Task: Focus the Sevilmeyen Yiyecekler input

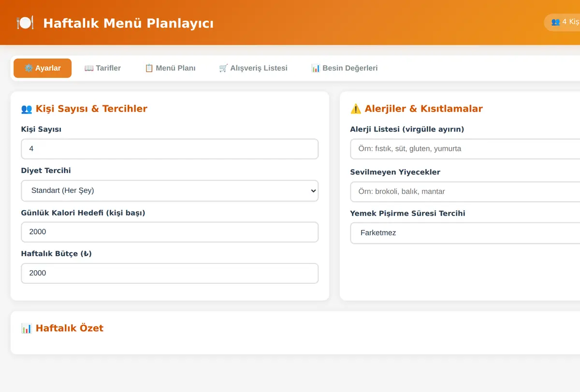Action: 465,192
